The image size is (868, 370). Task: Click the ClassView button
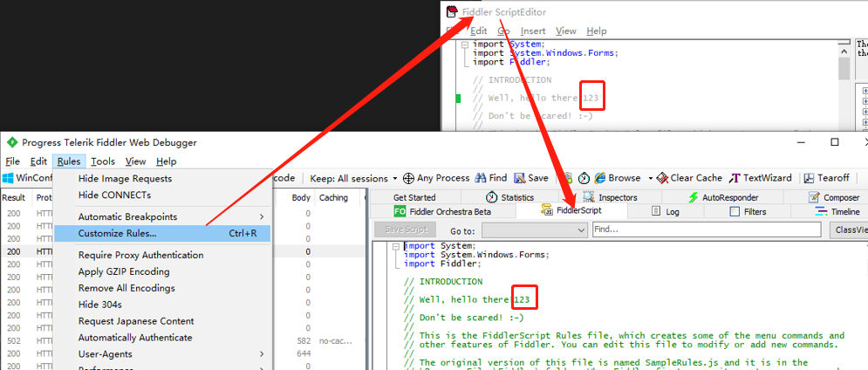click(x=849, y=230)
